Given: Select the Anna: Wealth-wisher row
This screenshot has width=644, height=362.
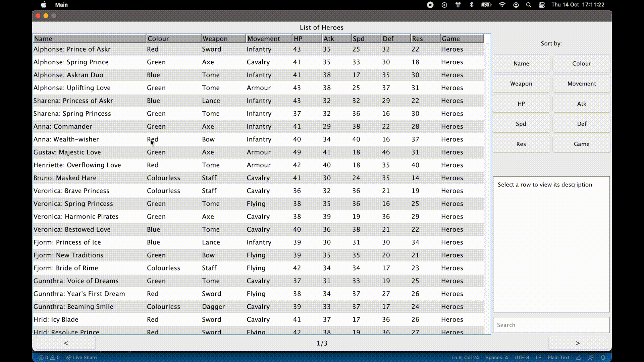Looking at the screenshot, I should click(259, 139).
